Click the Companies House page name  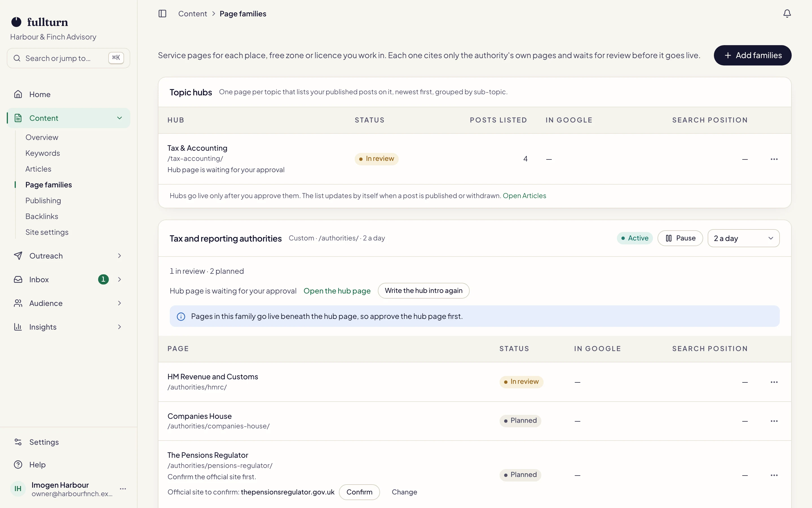[199, 416]
